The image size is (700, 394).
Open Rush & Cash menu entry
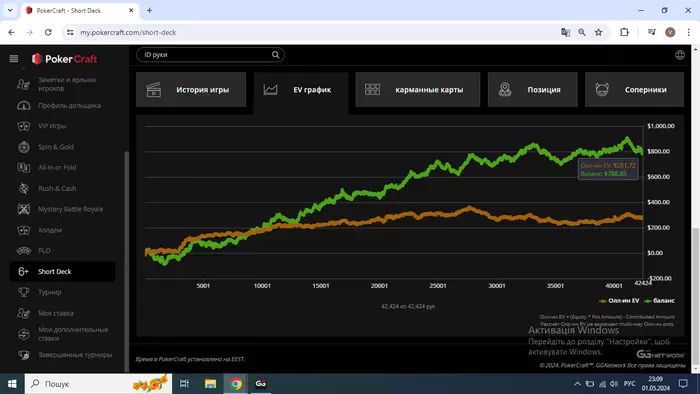[62, 188]
